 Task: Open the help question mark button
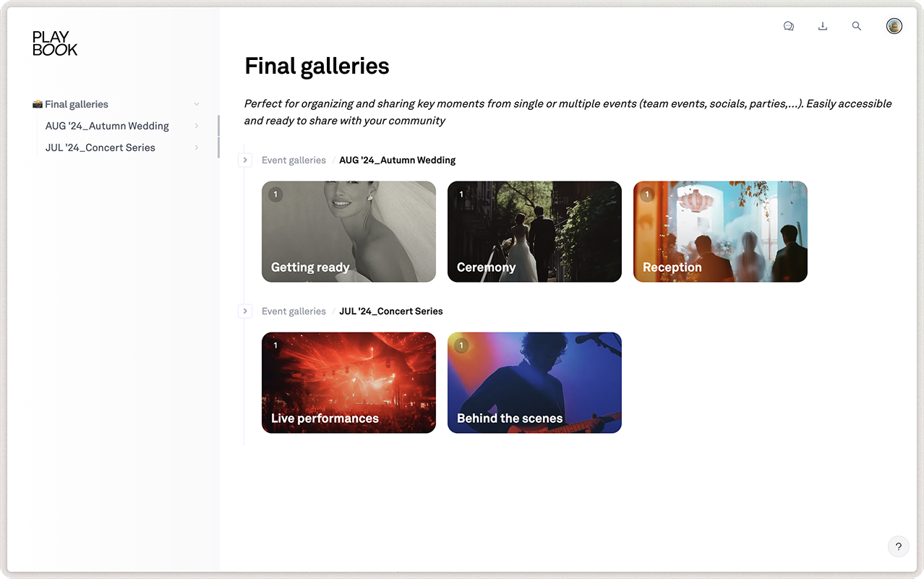[898, 546]
